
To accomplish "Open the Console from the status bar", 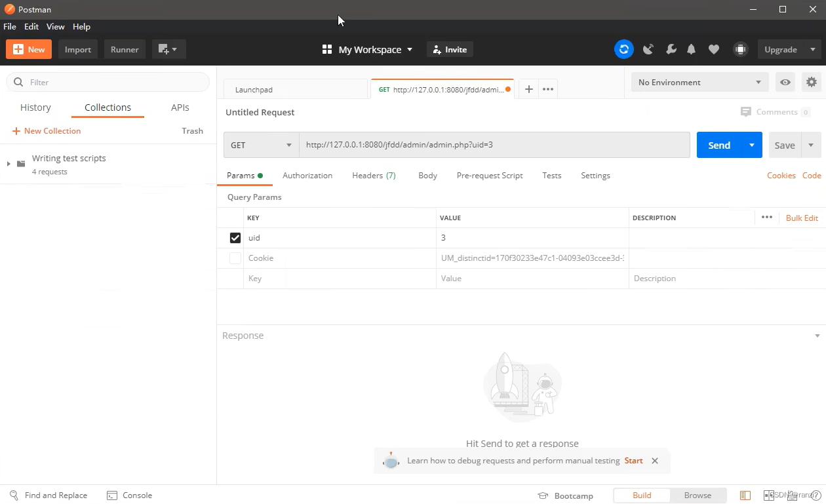I will pos(129,495).
